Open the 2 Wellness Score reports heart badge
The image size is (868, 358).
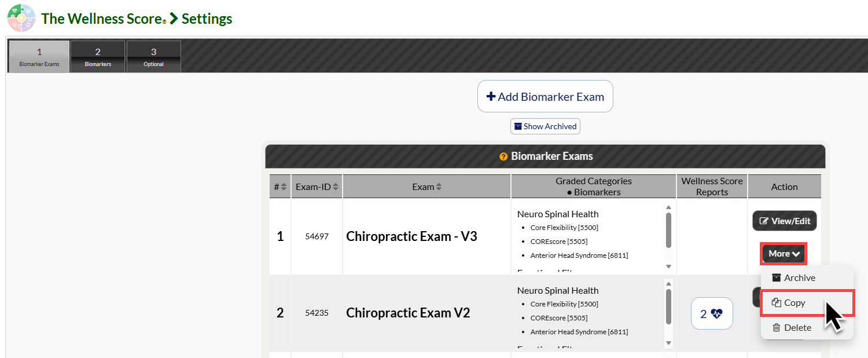click(712, 313)
